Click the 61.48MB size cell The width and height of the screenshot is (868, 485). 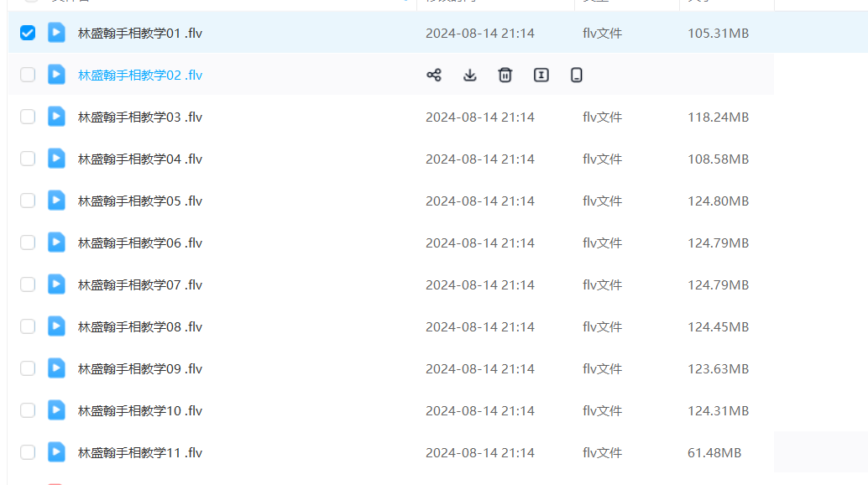click(x=714, y=452)
